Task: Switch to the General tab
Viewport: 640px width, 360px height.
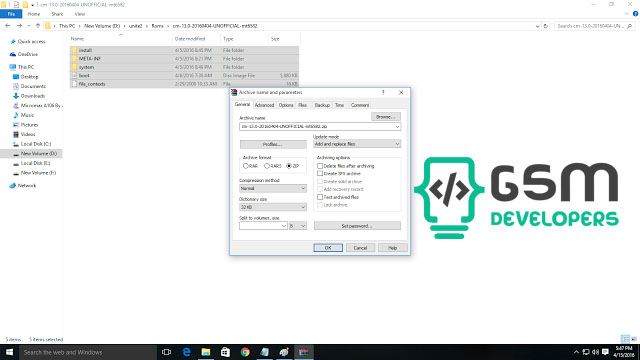Action: point(242,104)
